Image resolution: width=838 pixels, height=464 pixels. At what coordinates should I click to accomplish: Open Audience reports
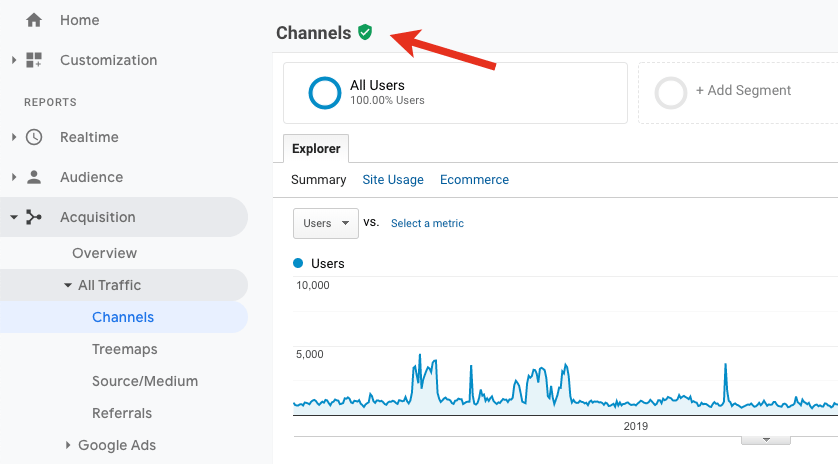coord(91,177)
